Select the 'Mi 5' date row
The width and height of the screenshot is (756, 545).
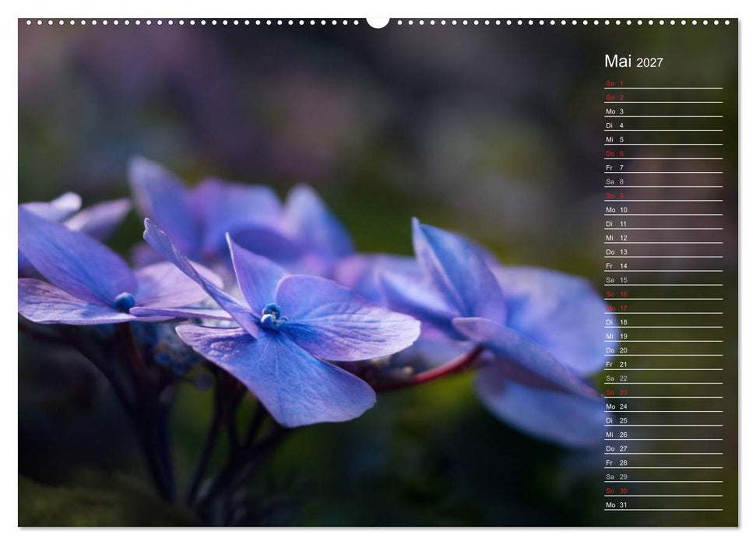click(663, 139)
